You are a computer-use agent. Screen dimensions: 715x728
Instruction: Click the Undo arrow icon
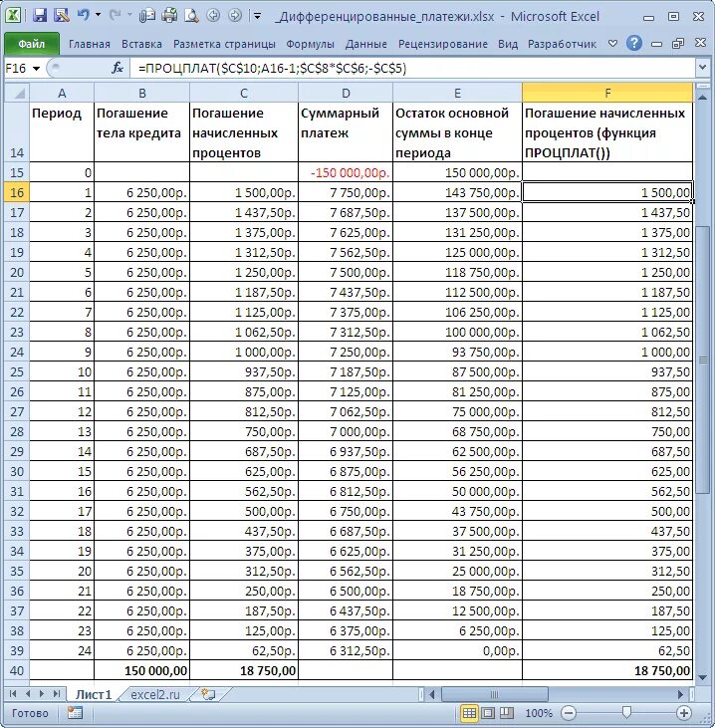tap(83, 15)
